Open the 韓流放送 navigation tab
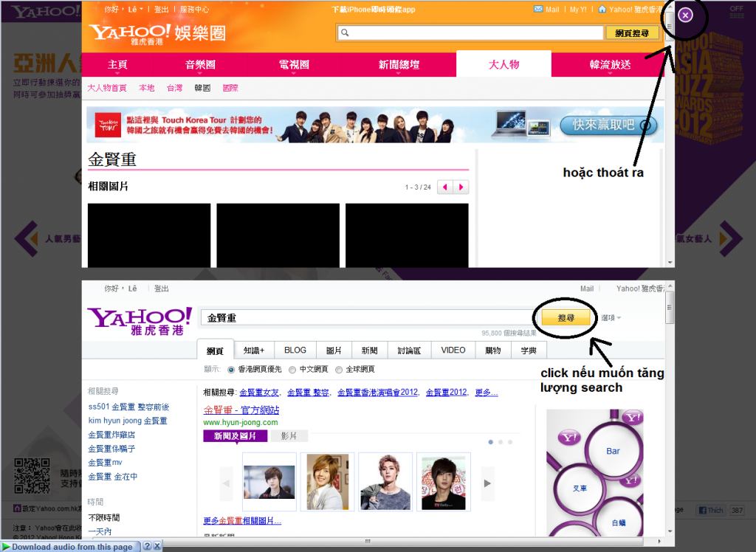Viewport: 756px width, 552px height. point(611,65)
